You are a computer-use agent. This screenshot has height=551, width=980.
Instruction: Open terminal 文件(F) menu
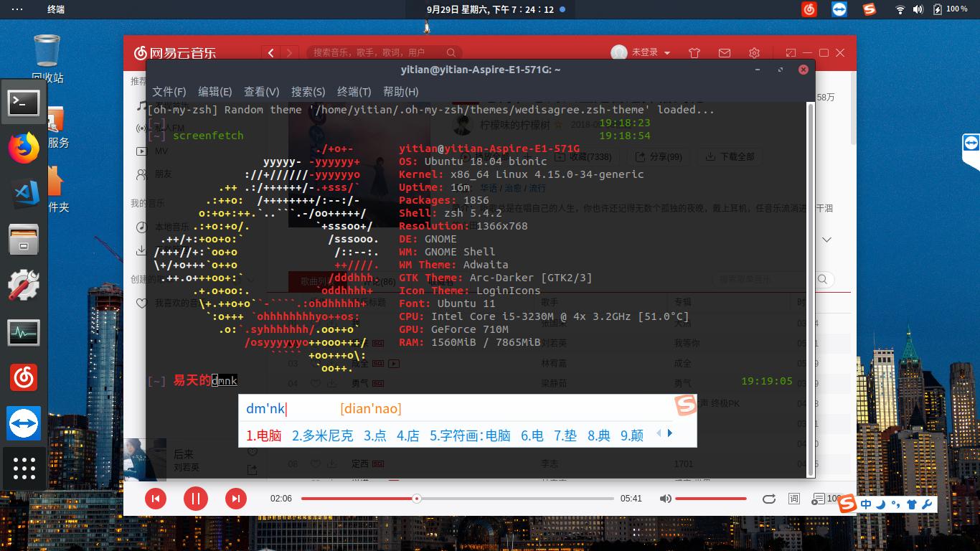point(169,92)
